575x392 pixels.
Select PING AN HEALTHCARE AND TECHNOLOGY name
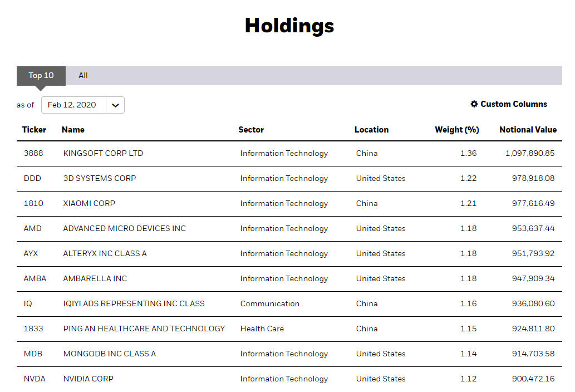(144, 329)
